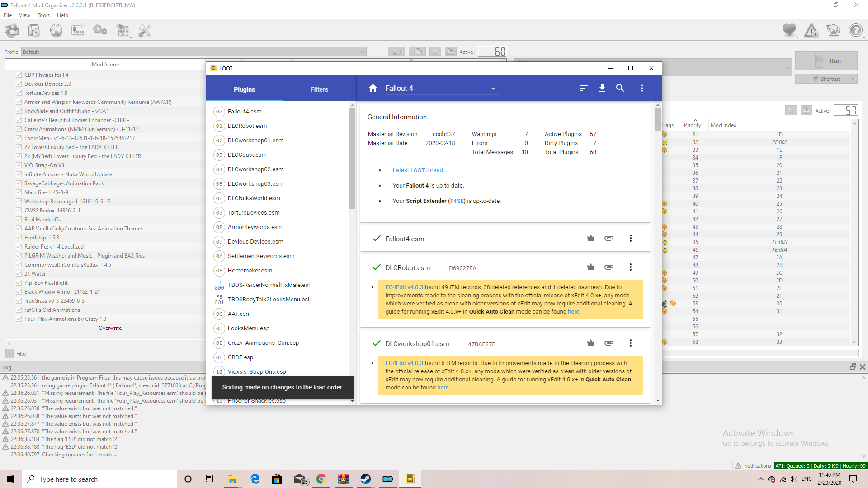Open the LOOT search icon

(x=620, y=88)
